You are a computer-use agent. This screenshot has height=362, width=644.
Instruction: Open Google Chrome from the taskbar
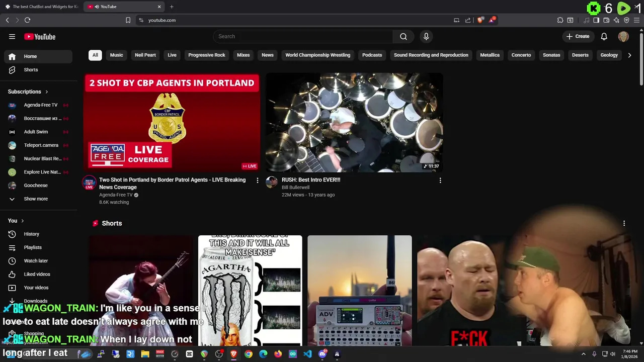pyautogui.click(x=249, y=354)
